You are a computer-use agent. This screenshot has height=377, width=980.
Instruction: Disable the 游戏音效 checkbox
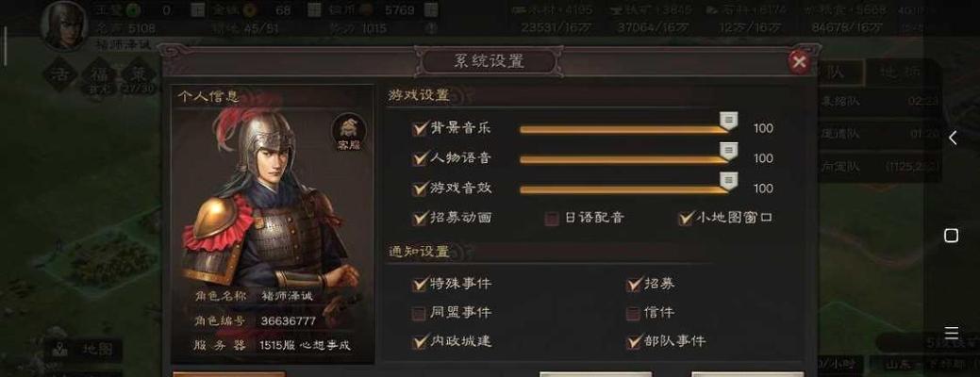[x=420, y=188]
